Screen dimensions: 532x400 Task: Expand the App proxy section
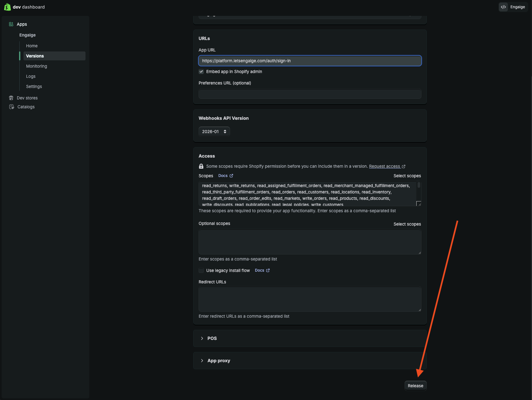pyautogui.click(x=310, y=361)
